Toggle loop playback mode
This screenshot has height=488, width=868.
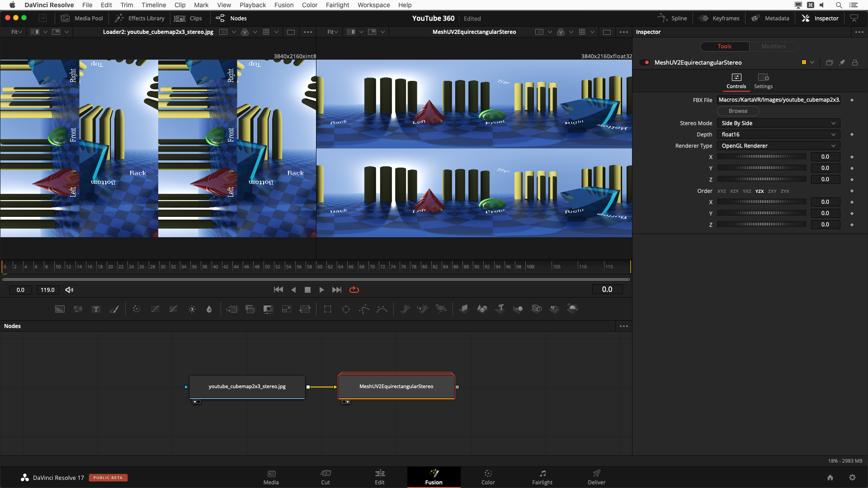coord(354,290)
